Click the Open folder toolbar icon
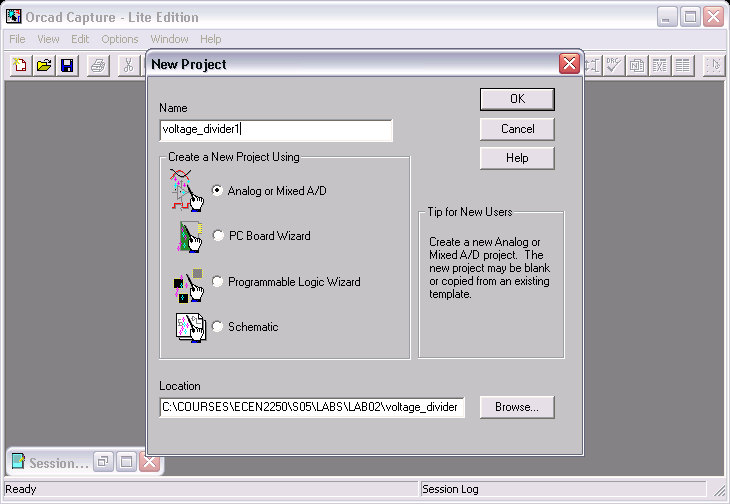This screenshot has width=730, height=504. (44, 66)
